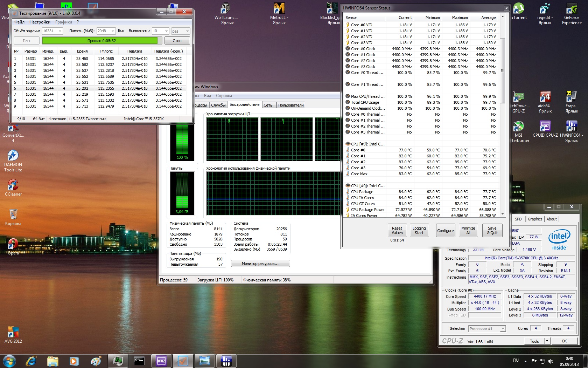Open Монитор ресурсов from Task Manager
Screen dimensions: 588x368
260,264
